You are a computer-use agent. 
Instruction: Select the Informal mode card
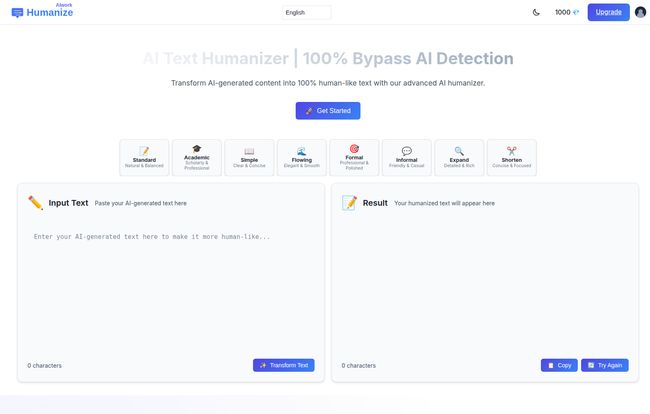(407, 157)
